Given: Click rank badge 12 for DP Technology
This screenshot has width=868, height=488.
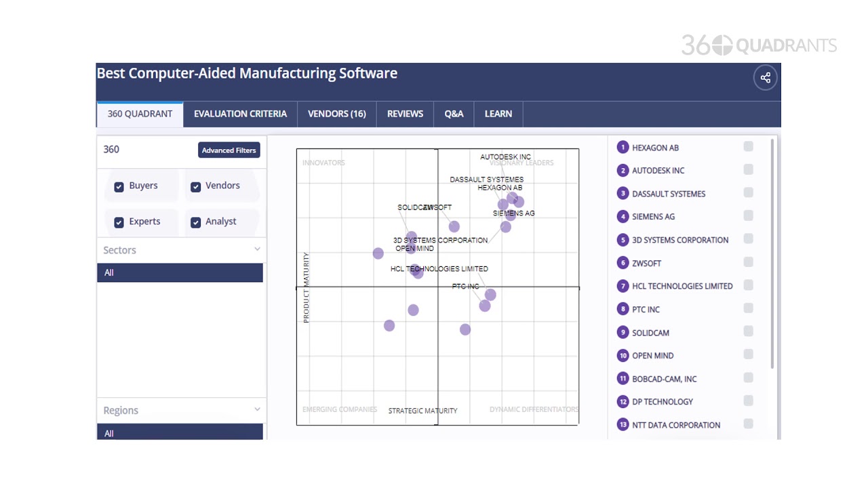Looking at the screenshot, I should 623,401.
